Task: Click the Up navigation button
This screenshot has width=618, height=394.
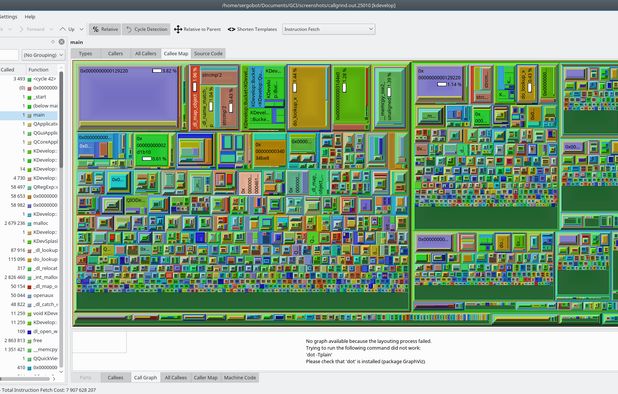Action: coord(67,29)
